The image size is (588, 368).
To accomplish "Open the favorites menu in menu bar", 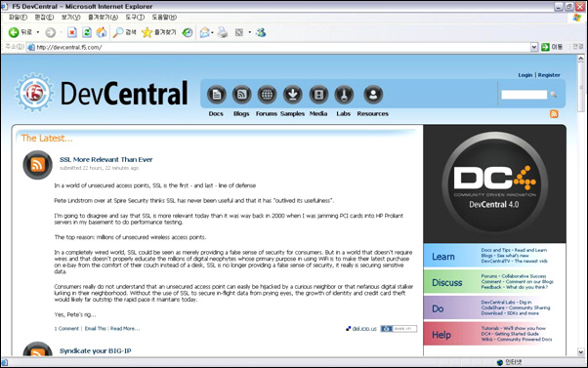I will click(x=103, y=18).
